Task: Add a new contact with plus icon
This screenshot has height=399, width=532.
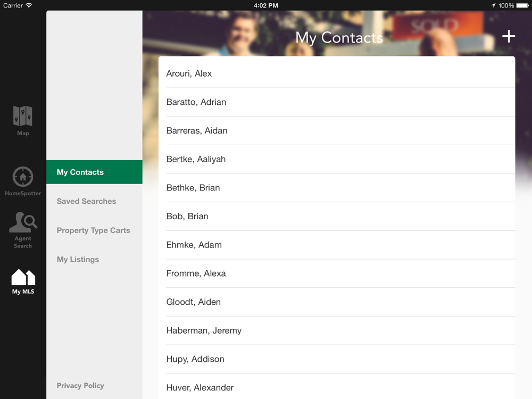Action: (x=508, y=36)
